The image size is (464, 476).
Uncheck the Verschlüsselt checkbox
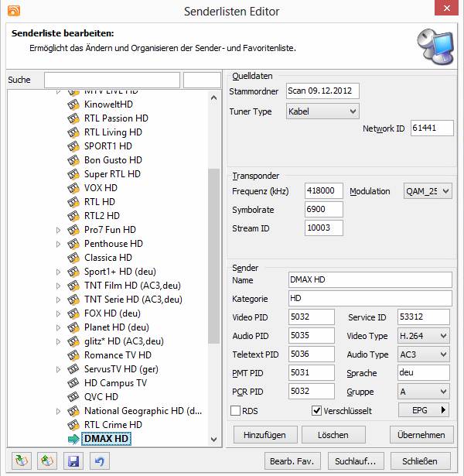coord(316,411)
